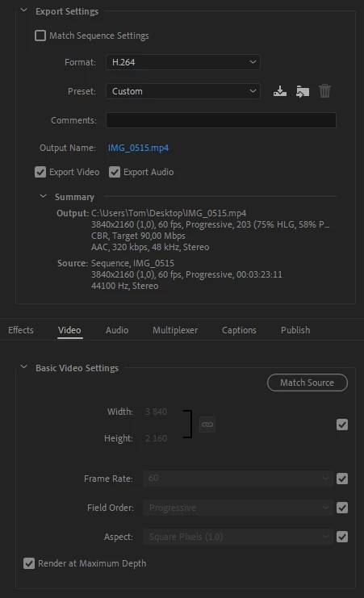Go to the Publish tab
The width and height of the screenshot is (364, 598).
(x=295, y=330)
